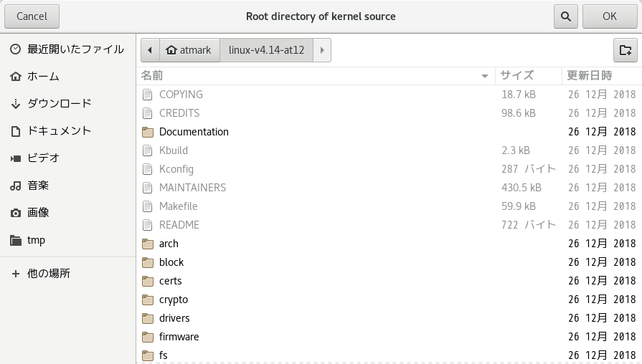The image size is (642, 364).
Task: Click the path bar right arrow
Action: click(322, 50)
